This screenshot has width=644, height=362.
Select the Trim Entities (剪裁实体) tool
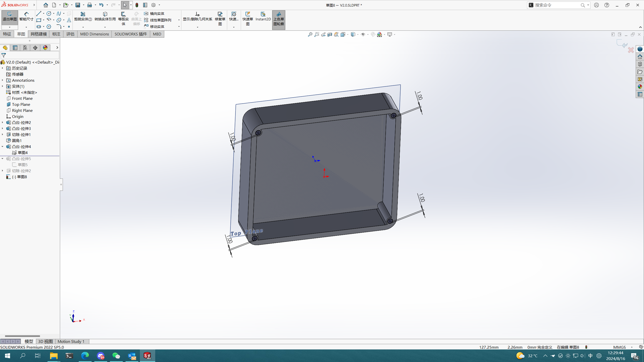tap(83, 16)
